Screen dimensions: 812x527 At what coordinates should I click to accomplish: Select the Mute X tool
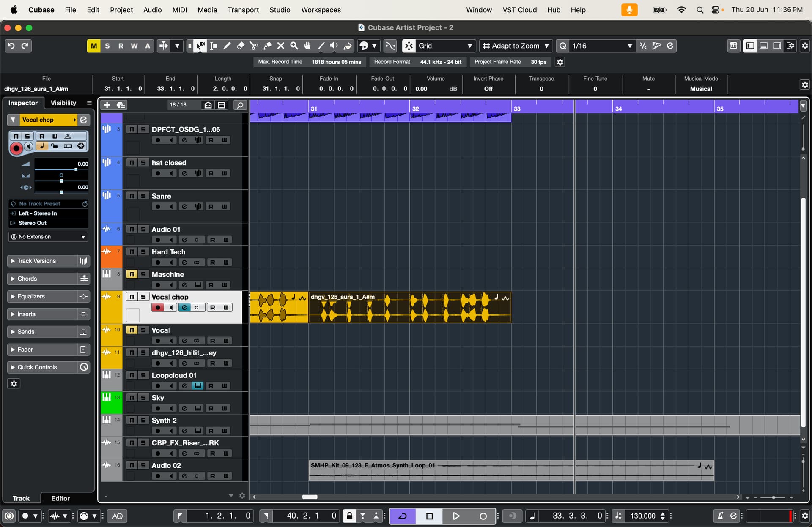click(x=281, y=46)
